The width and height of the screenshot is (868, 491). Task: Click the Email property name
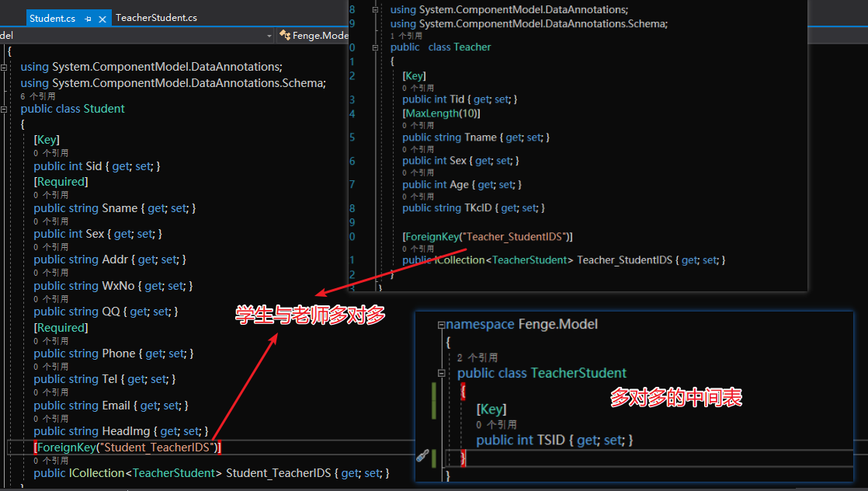click(x=116, y=406)
